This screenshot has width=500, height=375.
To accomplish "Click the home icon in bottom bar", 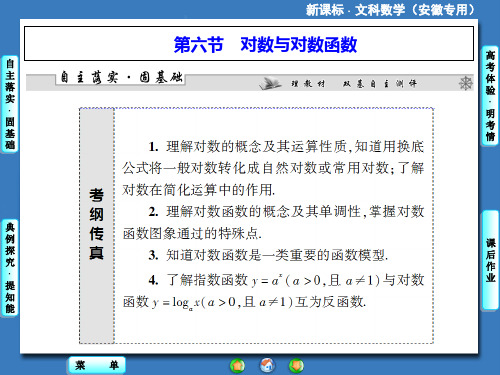I will click(267, 365).
